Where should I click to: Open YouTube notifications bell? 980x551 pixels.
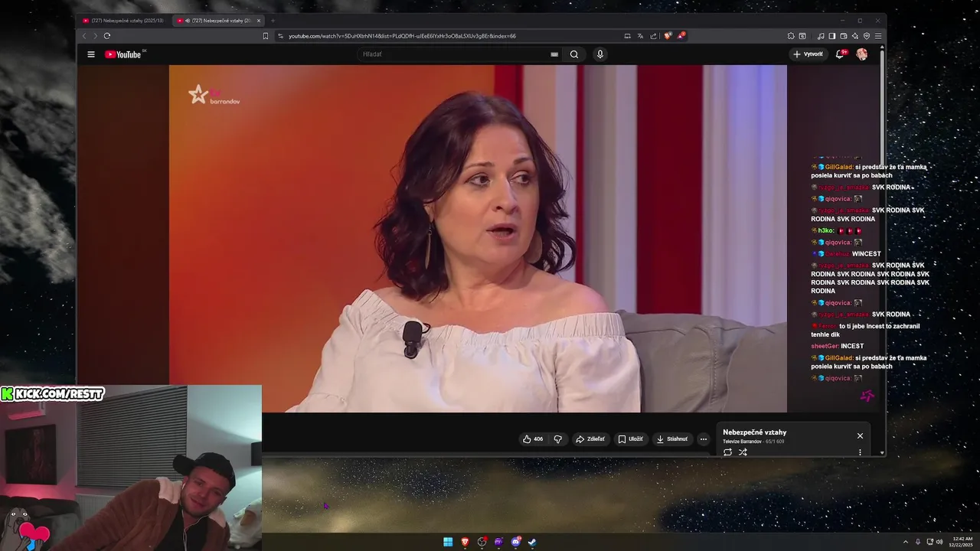click(x=840, y=54)
